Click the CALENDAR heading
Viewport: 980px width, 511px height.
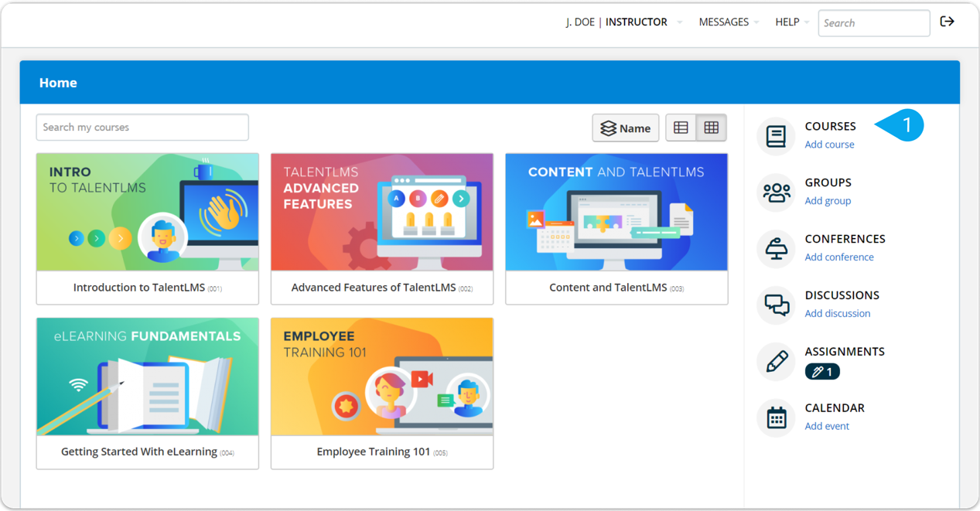click(835, 408)
